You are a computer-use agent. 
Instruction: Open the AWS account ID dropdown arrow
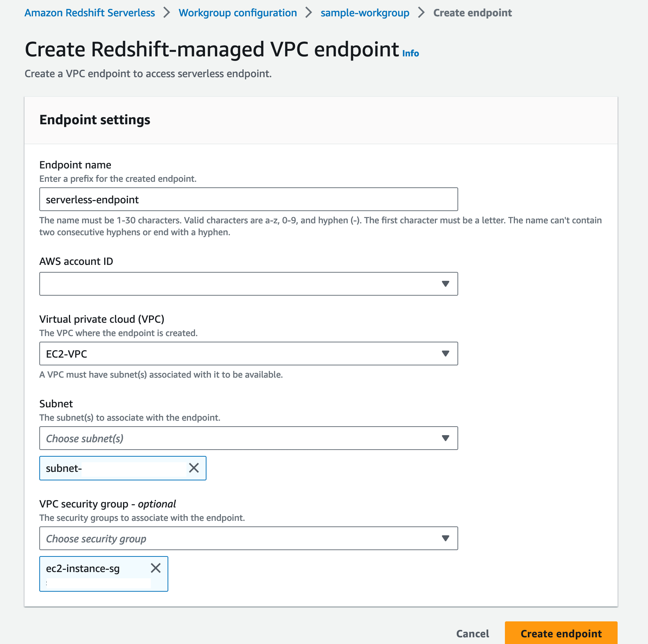coord(446,284)
